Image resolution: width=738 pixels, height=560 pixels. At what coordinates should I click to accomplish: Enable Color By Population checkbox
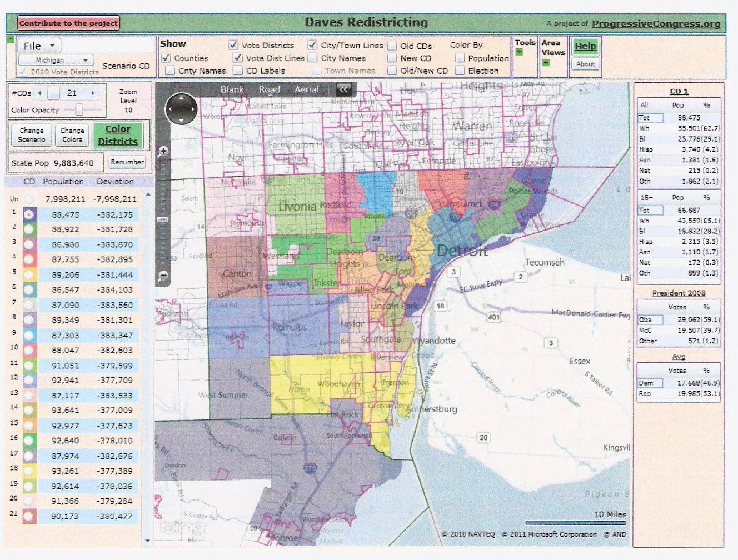460,58
